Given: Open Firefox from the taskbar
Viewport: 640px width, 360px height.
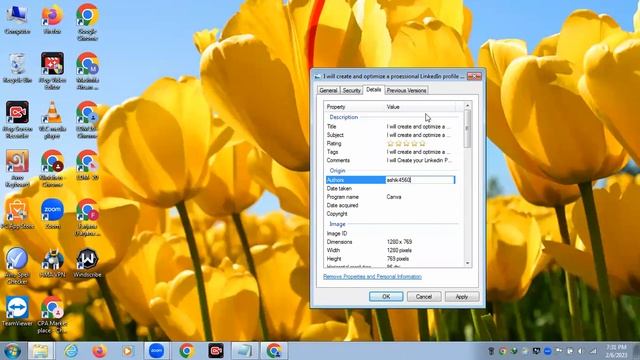Looking at the screenshot, I should click(x=99, y=351).
